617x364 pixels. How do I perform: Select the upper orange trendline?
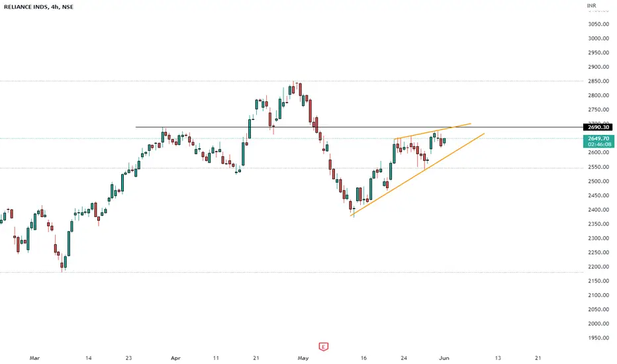click(432, 131)
